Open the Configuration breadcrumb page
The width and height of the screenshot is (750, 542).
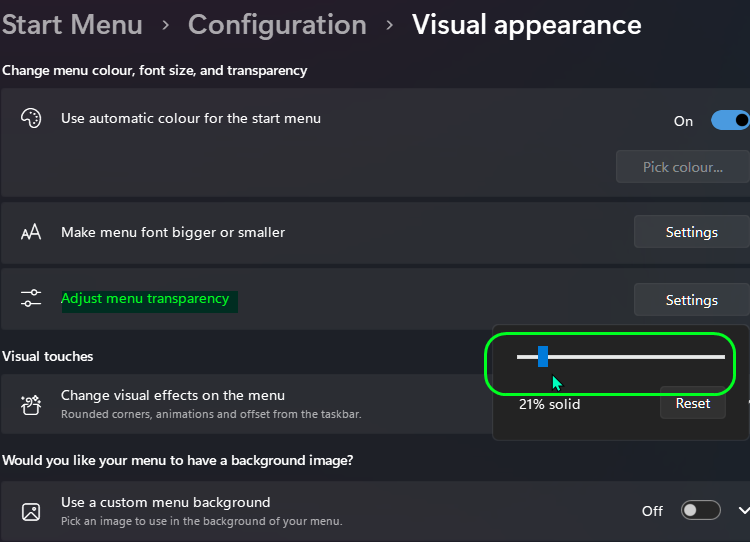(x=277, y=24)
